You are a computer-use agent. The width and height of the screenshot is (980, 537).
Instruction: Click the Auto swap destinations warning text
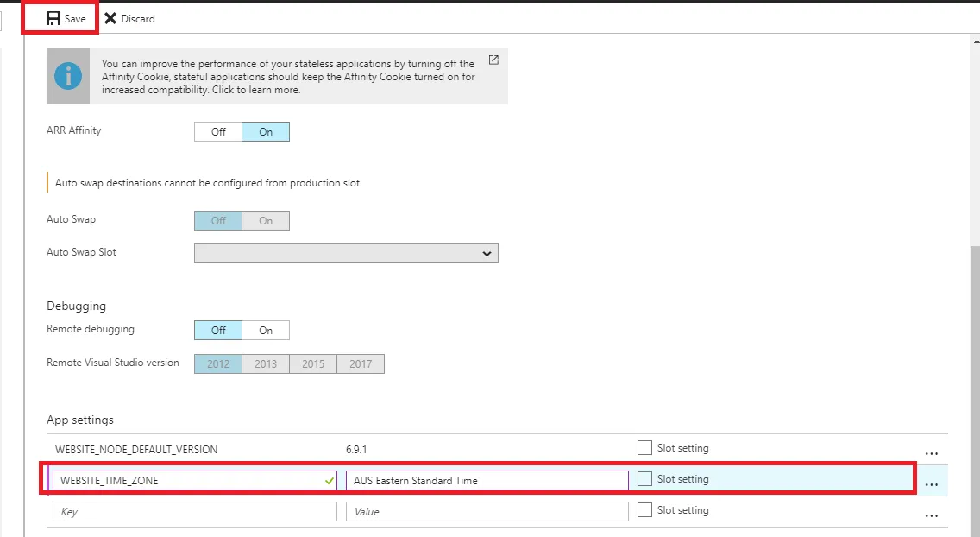point(208,183)
